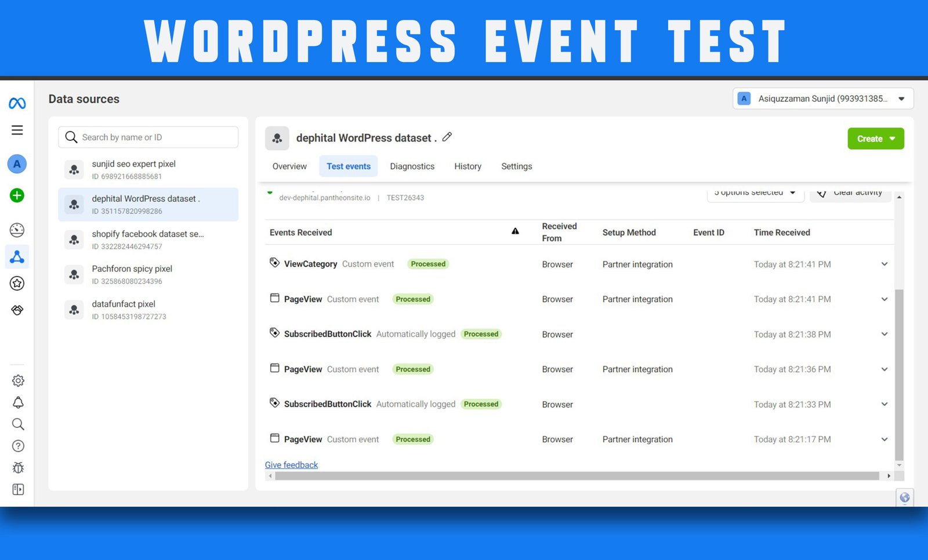This screenshot has width=928, height=560.
Task: Open the Asiquzzaman Sunjid account dropdown
Action: click(x=823, y=99)
